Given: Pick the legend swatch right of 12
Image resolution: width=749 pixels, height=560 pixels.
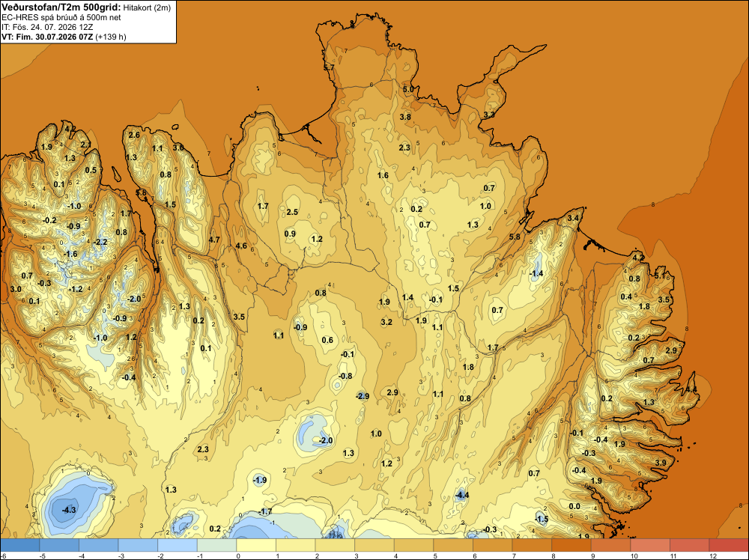Looking at the screenshot, I should coord(729,545).
